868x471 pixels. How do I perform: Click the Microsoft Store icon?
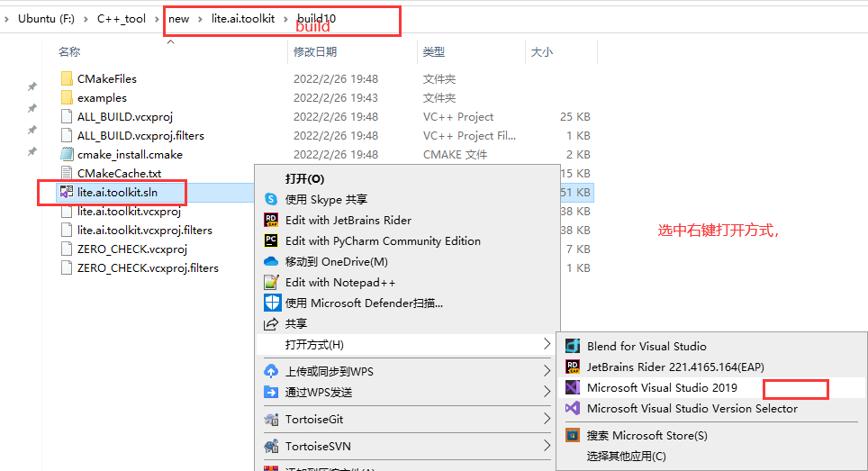click(573, 436)
